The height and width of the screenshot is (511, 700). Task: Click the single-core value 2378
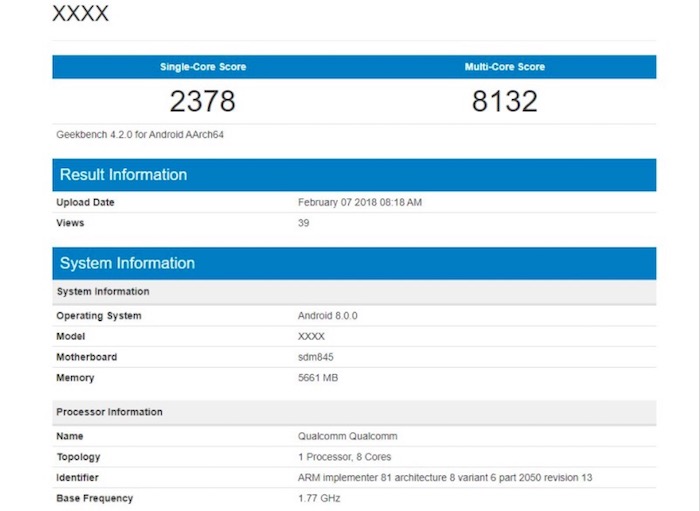pyautogui.click(x=203, y=101)
